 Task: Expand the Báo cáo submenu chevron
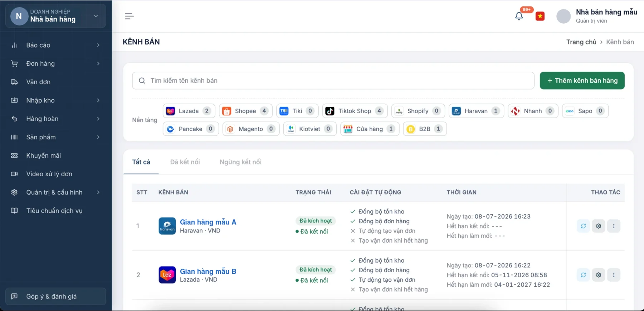(x=98, y=45)
